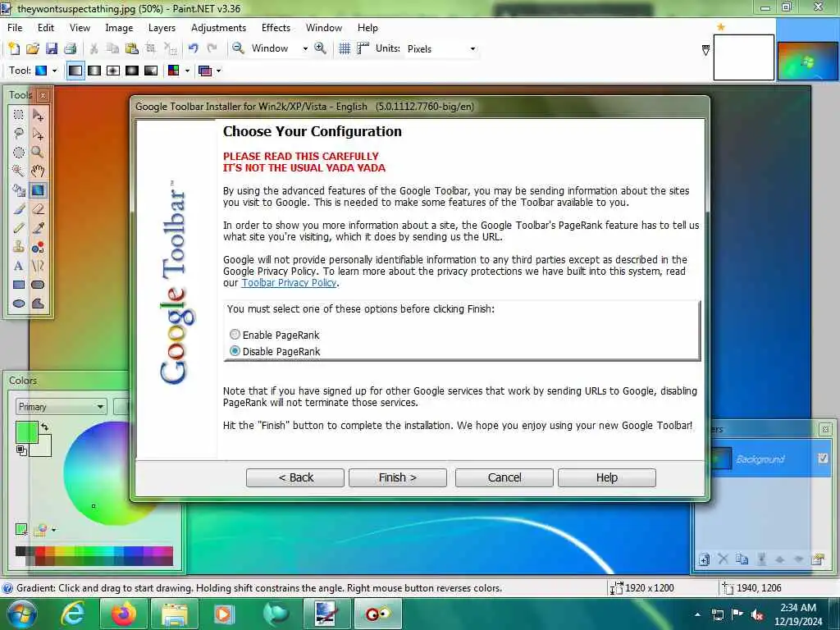840x630 pixels.
Task: Select the Text tool
Action: pos(19,266)
